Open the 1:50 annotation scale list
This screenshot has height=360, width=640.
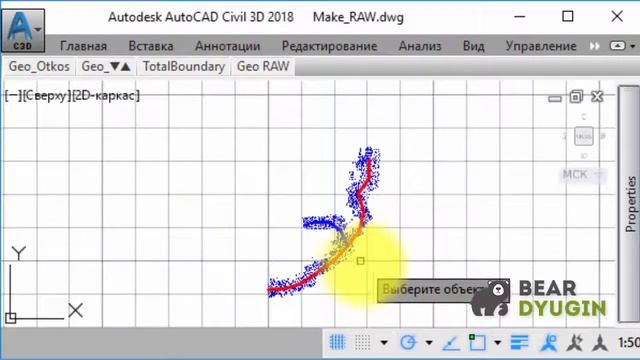point(629,342)
